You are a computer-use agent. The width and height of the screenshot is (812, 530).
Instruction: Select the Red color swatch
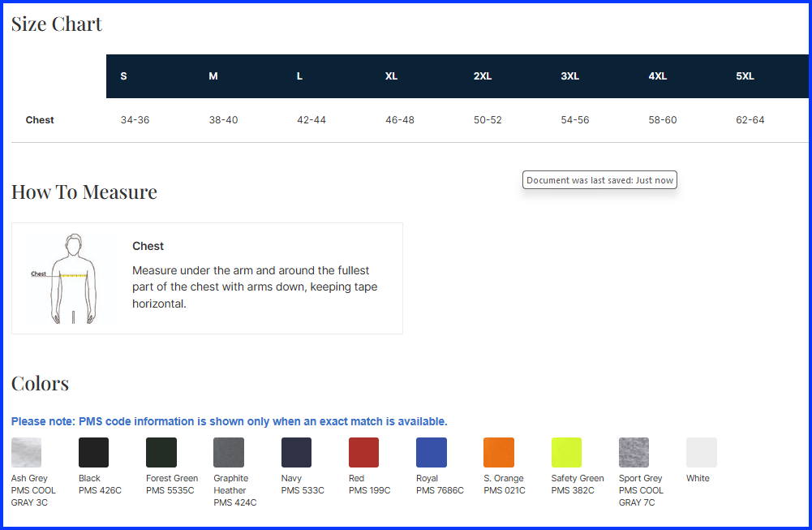[363, 452]
